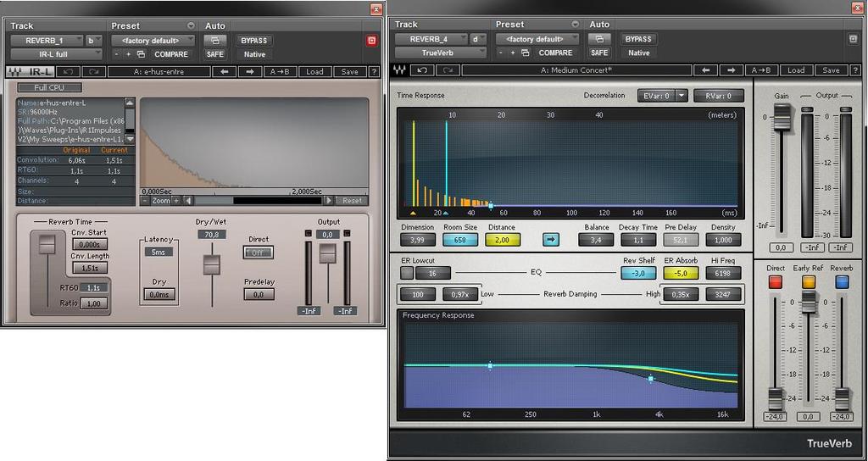868x461 pixels.
Task: Toggle COMPARE on IR-L plugin
Action: (x=171, y=54)
